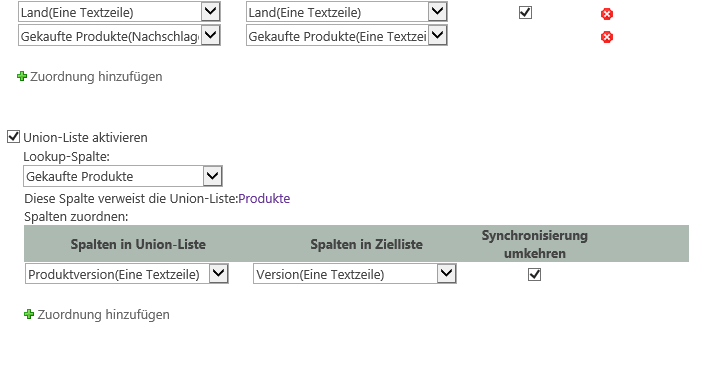Uncheck the Land row sync checkbox
Screen dimensions: 708x373
point(525,12)
